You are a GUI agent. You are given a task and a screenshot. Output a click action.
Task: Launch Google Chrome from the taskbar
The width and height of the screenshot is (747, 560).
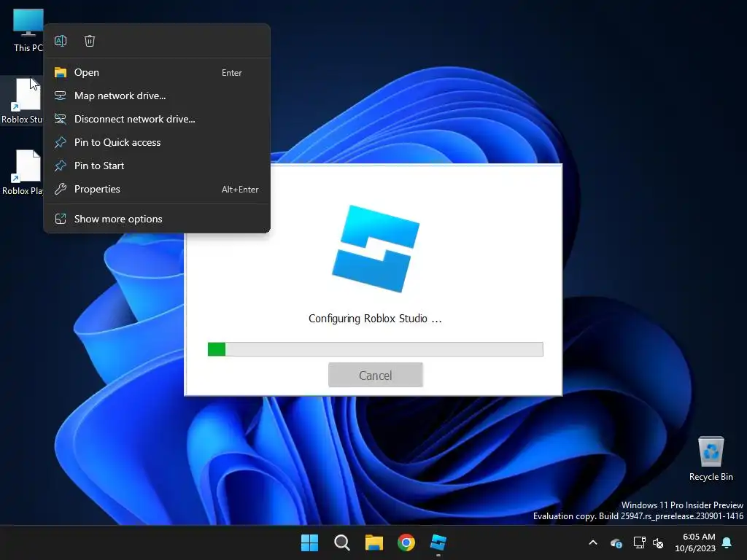406,542
